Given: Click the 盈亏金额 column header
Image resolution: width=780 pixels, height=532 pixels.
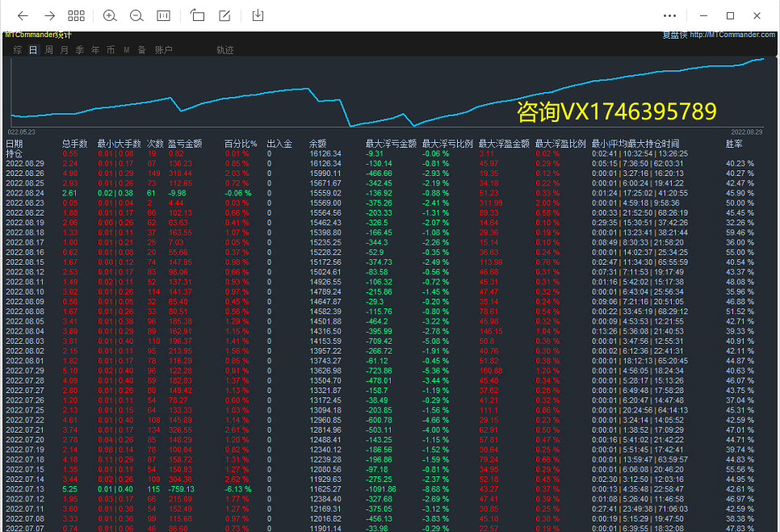Looking at the screenshot, I should 185,144.
